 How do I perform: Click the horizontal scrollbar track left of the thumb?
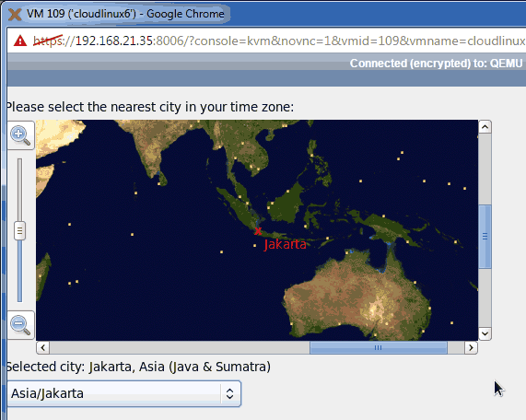tap(180, 347)
